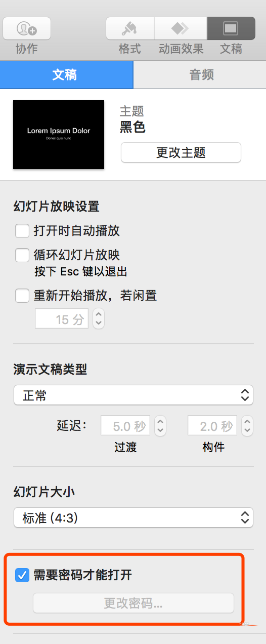Click the idle time stepper arrows

point(99,318)
